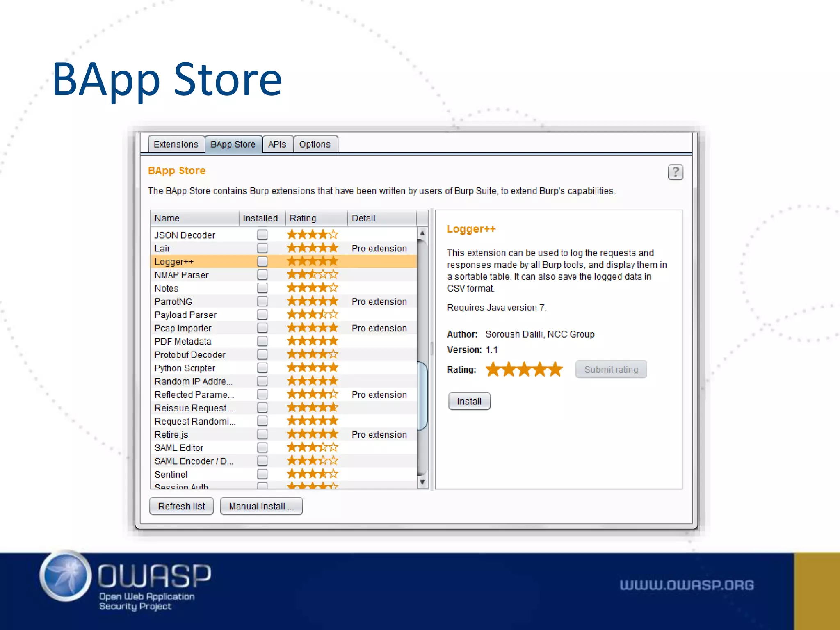Select the Sentinel extension name

click(171, 474)
